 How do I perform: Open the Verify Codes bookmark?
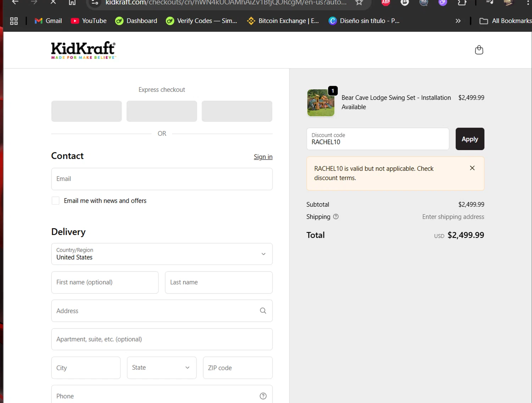coord(201,21)
